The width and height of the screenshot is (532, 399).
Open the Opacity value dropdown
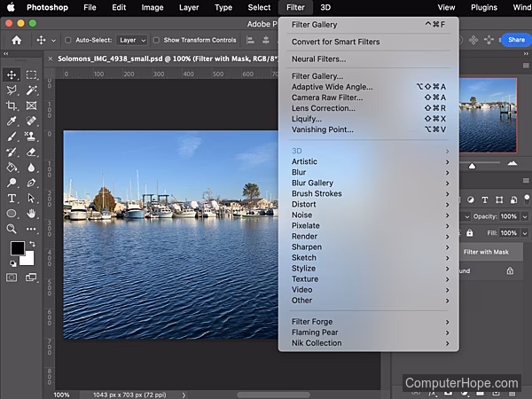pos(525,216)
